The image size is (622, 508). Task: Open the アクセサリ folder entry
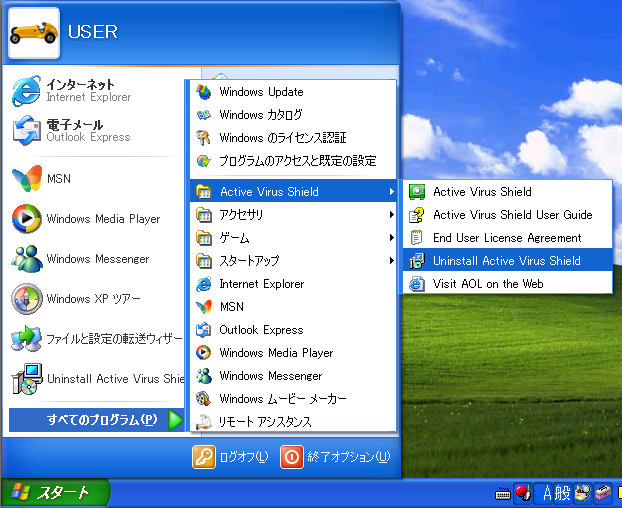(293, 215)
